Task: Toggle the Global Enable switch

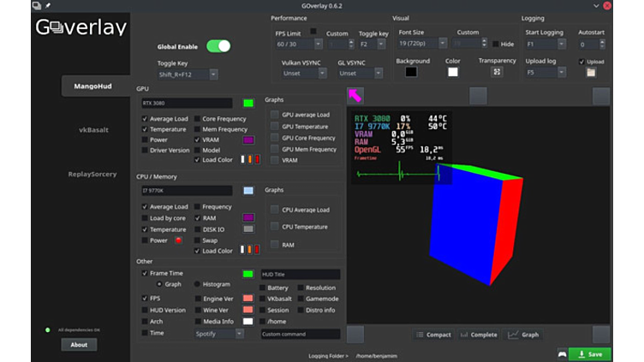Action: (x=218, y=46)
